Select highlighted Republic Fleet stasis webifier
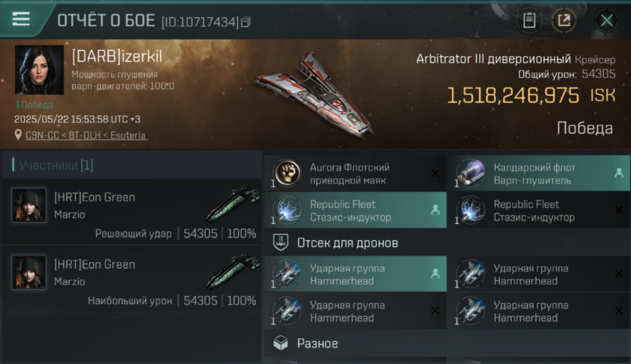The width and height of the screenshot is (631, 364). click(x=355, y=210)
